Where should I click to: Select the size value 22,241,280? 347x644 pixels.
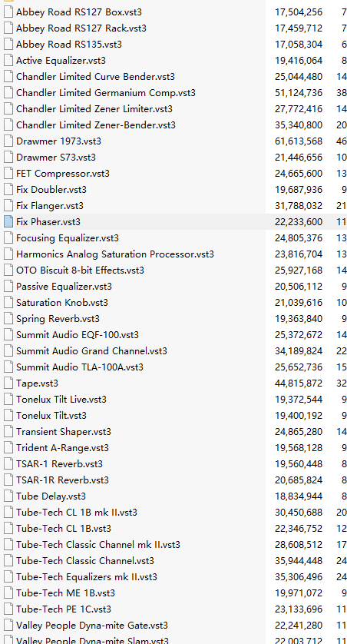coord(299,626)
